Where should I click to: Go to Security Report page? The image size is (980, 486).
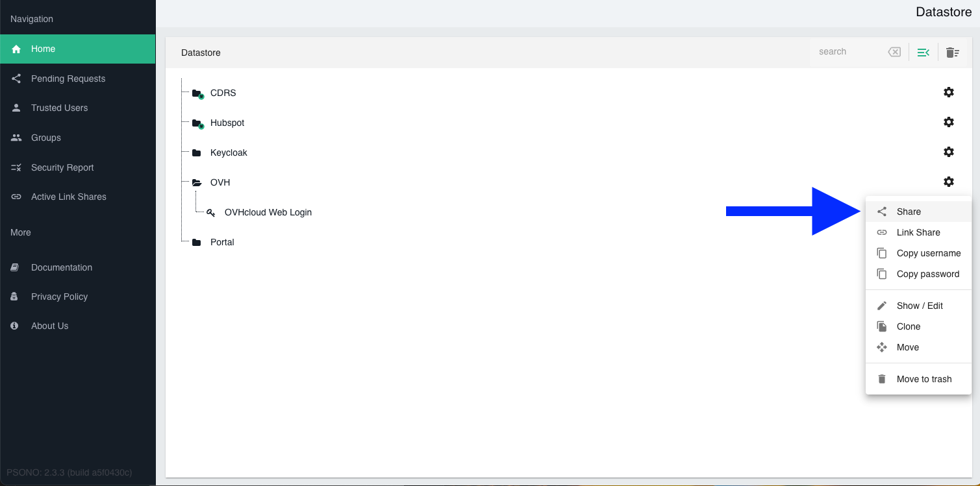62,167
